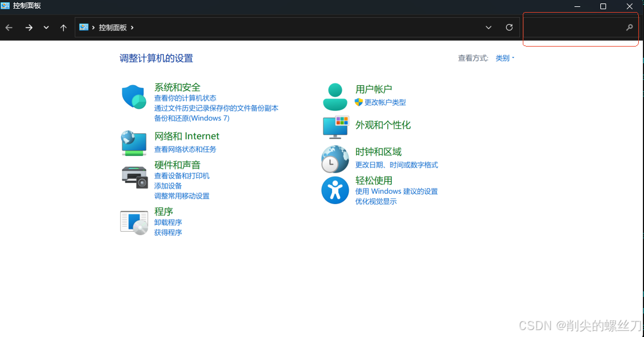644x337 pixels.
Task: Minimize the 控制面板 window
Action: [577, 6]
